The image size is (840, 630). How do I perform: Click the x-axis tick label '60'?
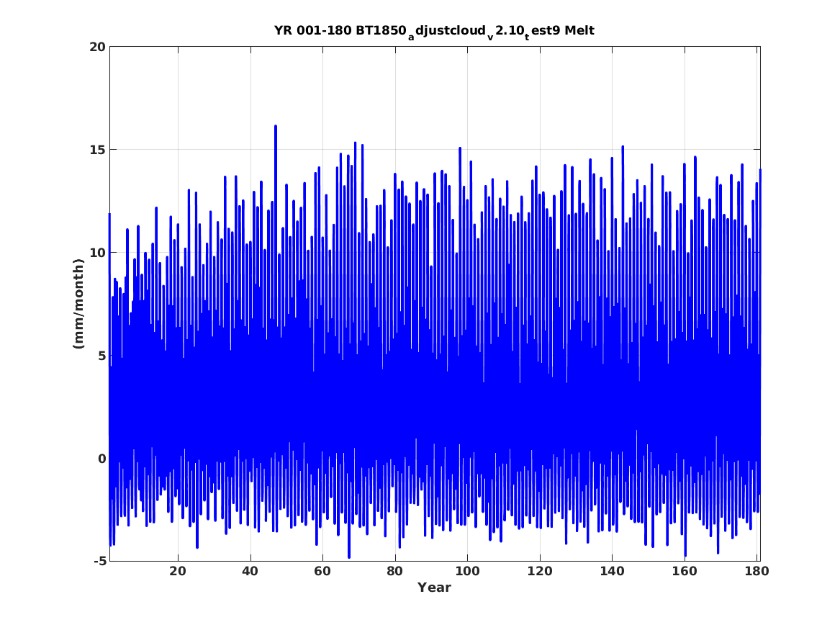point(322,571)
